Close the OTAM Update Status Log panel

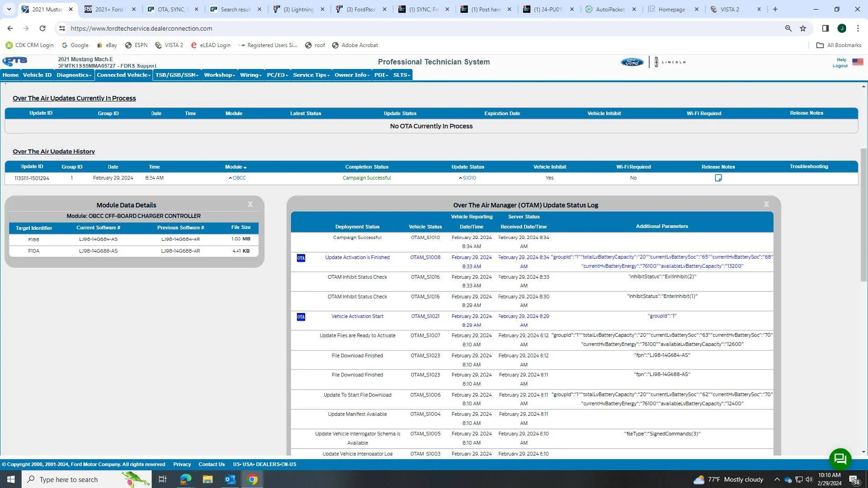click(766, 204)
